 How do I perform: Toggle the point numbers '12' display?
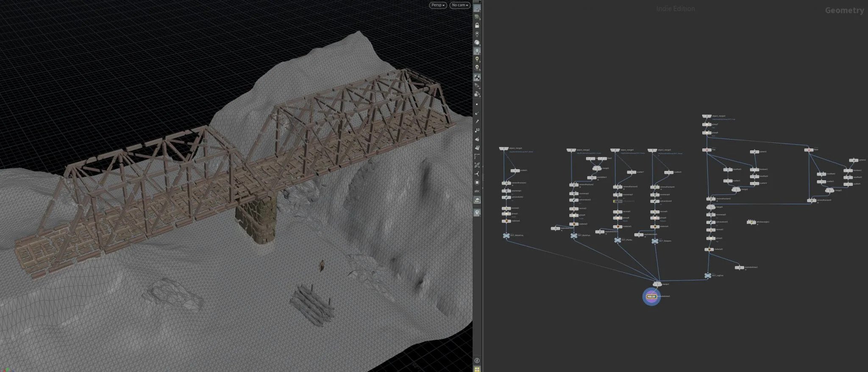[477, 130]
